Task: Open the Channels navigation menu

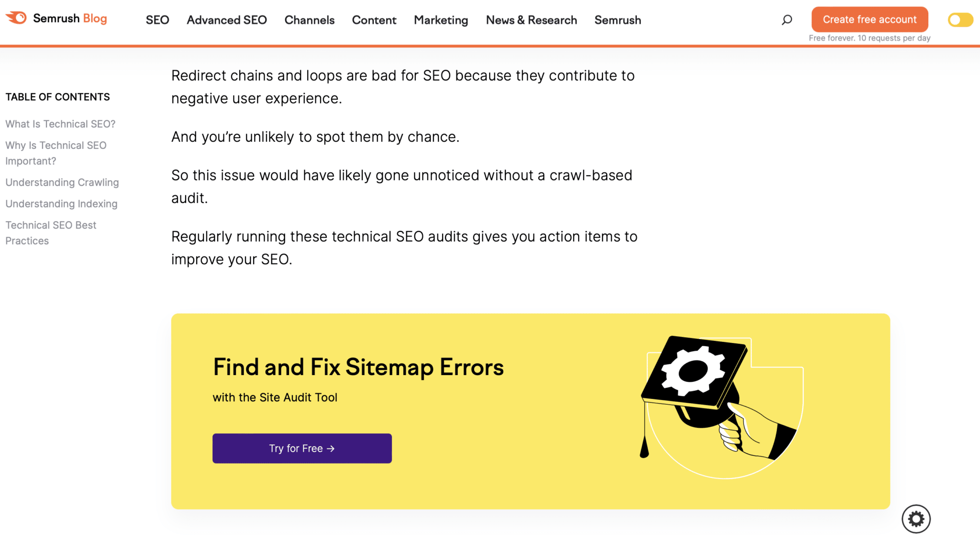Action: [x=310, y=20]
